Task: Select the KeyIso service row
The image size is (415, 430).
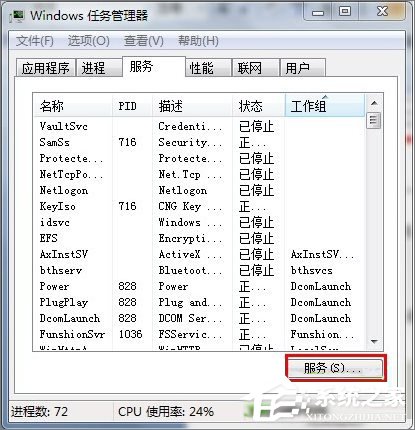Action: 199,206
